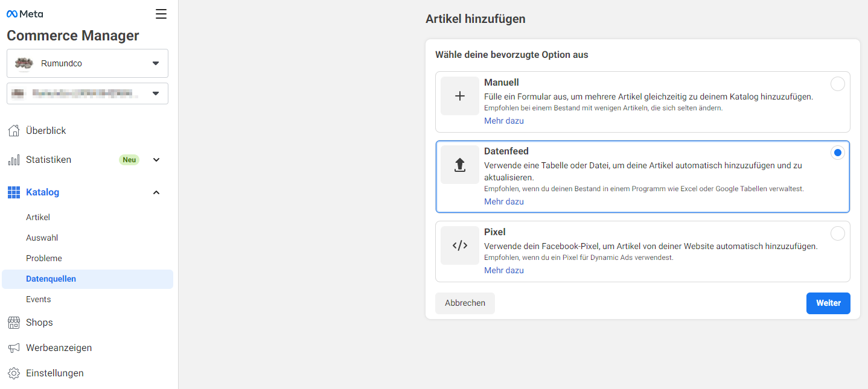The width and height of the screenshot is (868, 389).
Task: Click the Datenfeed upload icon
Action: (x=459, y=165)
